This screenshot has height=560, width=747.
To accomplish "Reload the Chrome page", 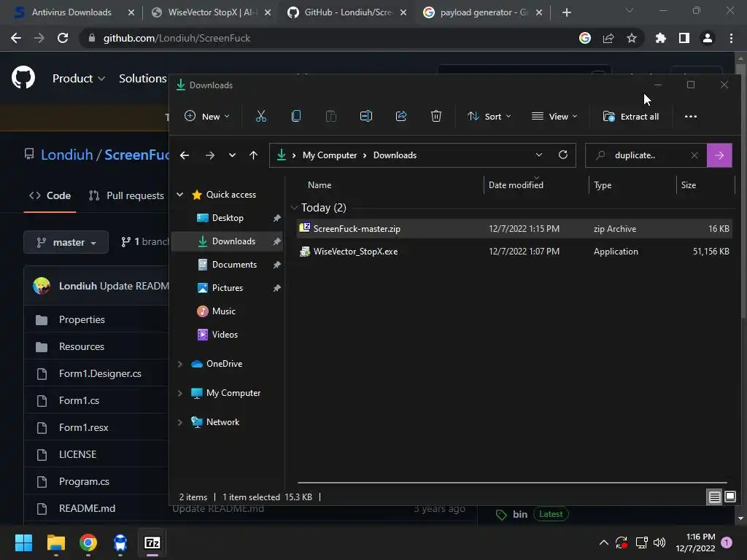I will (x=63, y=38).
